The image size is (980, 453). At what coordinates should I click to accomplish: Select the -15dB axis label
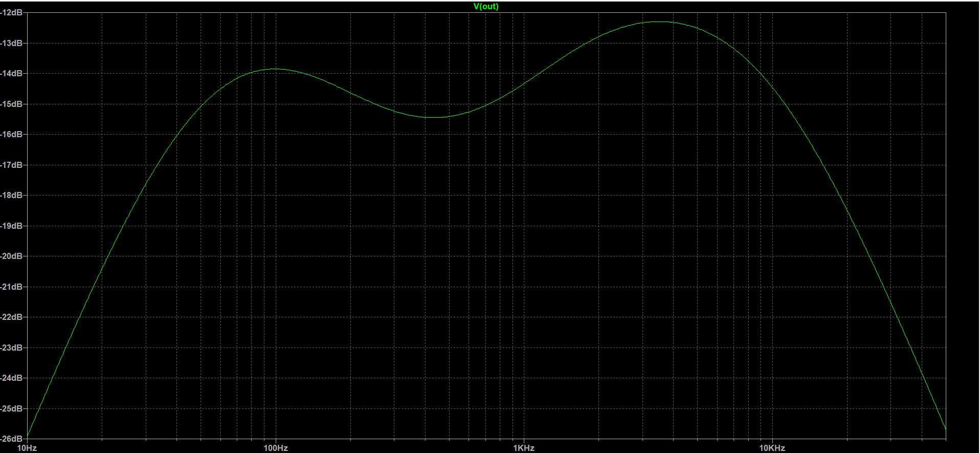click(11, 104)
